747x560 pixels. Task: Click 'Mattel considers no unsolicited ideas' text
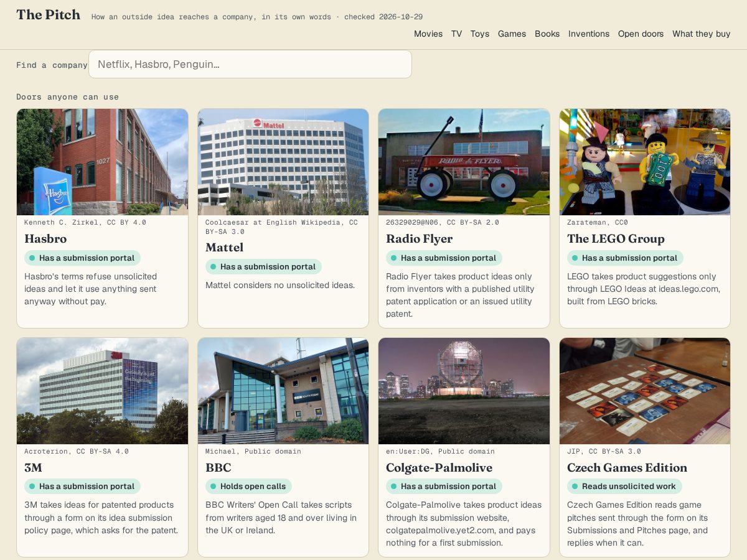point(280,285)
